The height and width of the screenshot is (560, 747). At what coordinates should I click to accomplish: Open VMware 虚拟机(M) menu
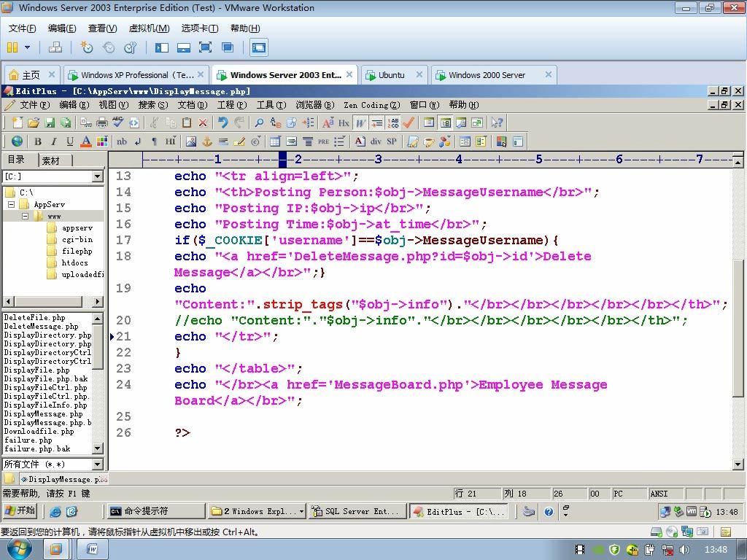click(x=149, y=28)
